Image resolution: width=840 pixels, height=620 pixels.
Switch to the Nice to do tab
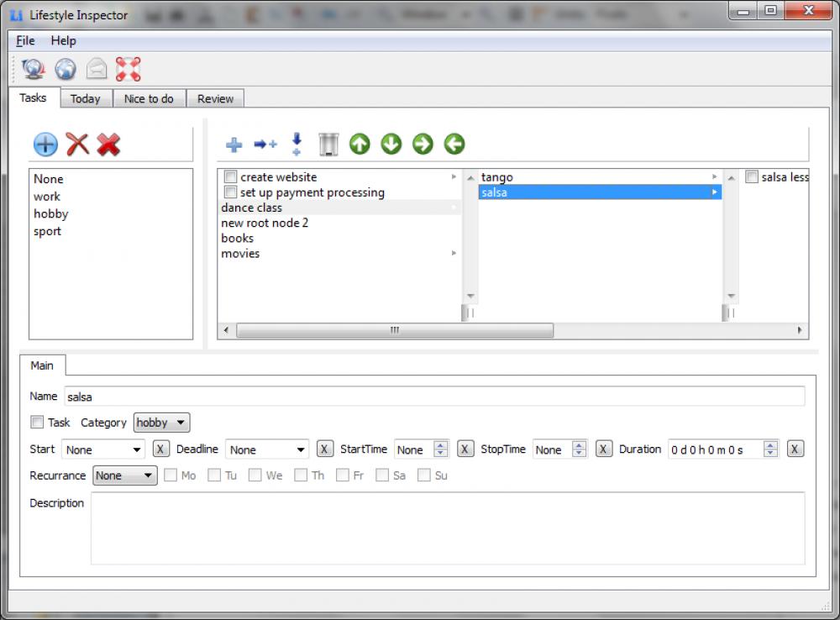149,98
